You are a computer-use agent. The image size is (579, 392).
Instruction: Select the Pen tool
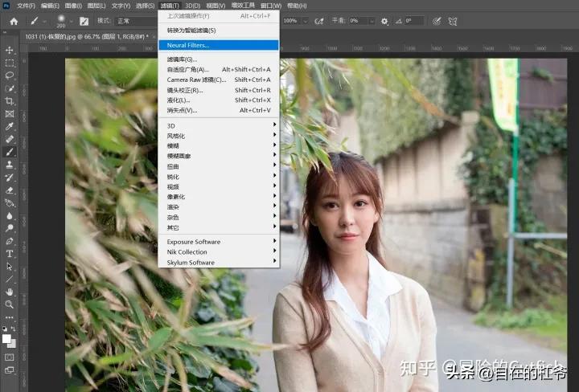[x=10, y=241]
